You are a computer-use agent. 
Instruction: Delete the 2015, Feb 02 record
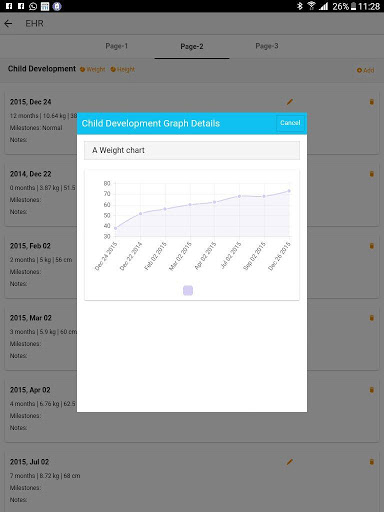[x=372, y=246]
